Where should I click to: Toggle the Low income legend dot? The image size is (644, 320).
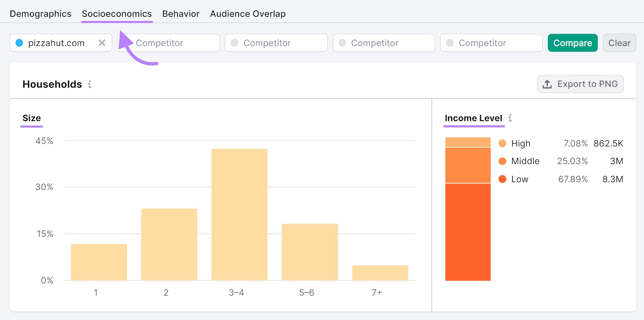[502, 179]
